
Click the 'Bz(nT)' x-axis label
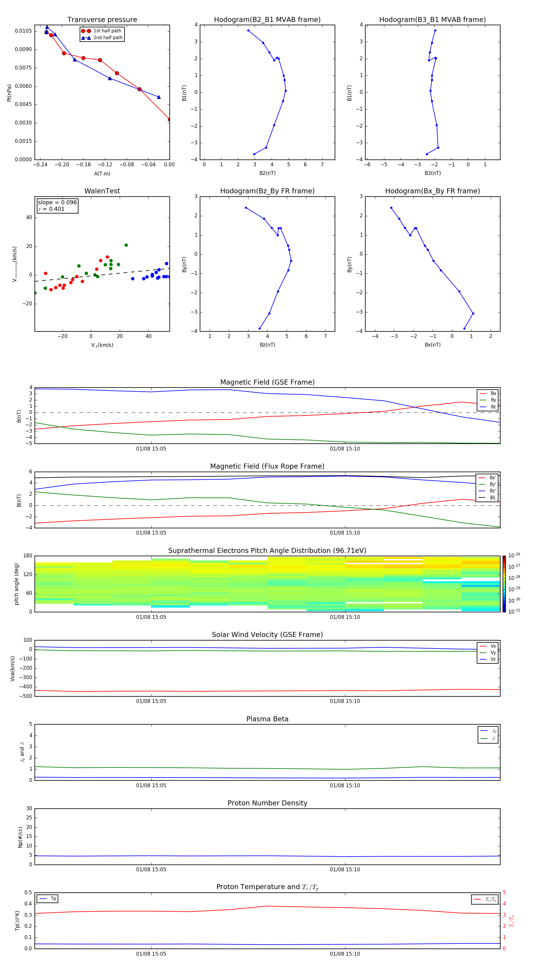(x=267, y=345)
